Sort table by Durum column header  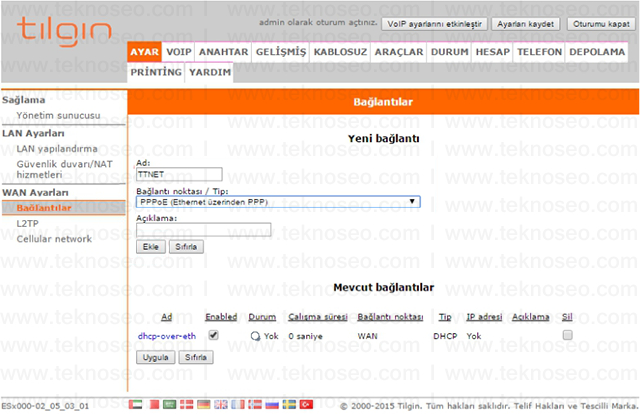pos(262,317)
